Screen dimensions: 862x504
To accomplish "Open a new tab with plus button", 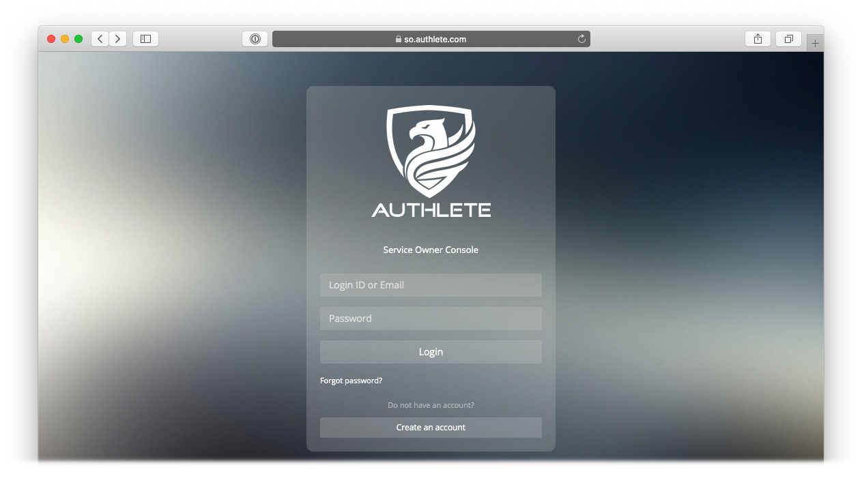I will point(815,43).
